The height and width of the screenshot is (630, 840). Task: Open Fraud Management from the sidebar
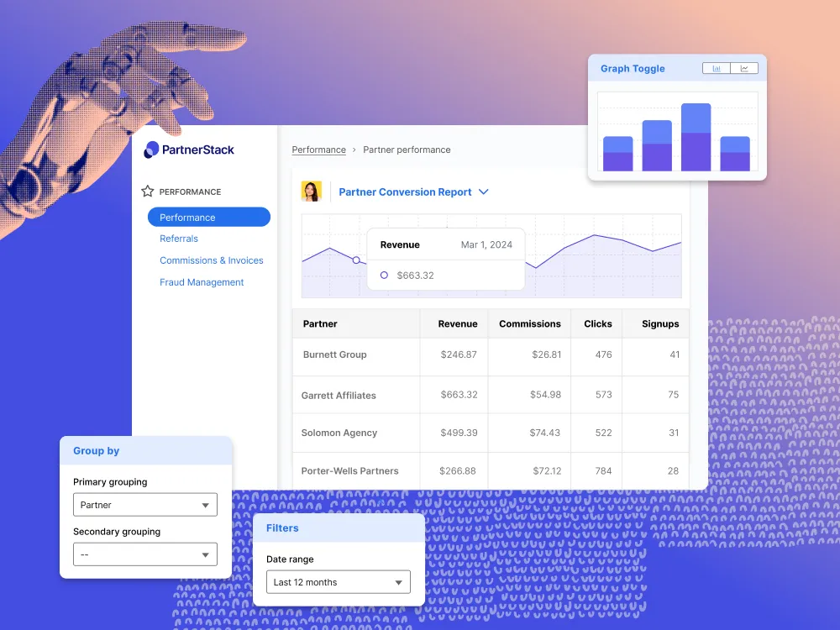click(202, 282)
